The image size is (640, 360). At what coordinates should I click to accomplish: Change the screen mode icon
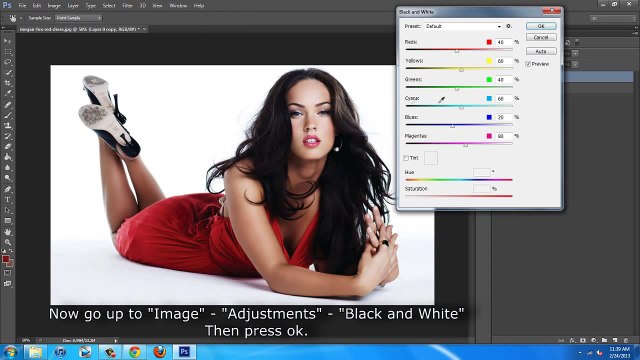coord(8,284)
